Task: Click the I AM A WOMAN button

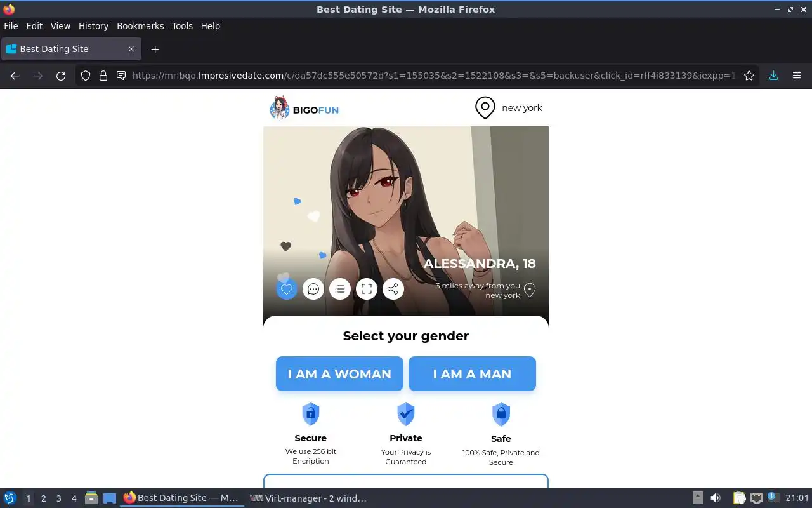Action: click(x=339, y=374)
